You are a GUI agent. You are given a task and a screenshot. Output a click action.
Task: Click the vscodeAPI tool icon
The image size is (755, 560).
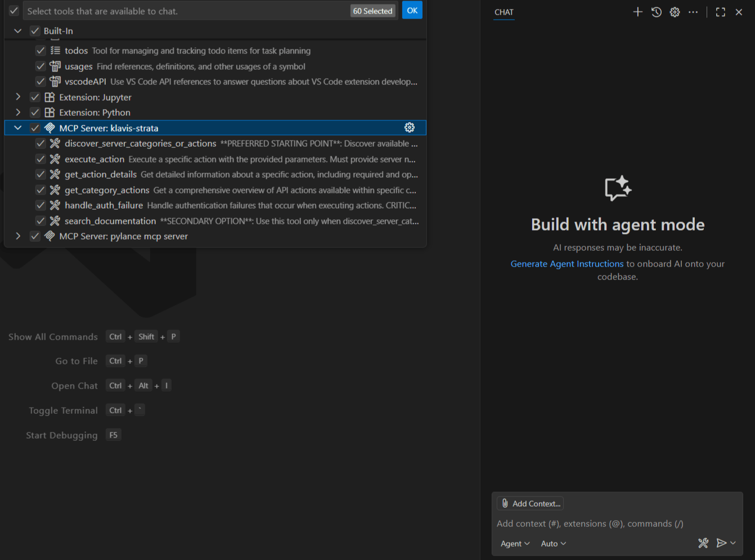(x=55, y=82)
